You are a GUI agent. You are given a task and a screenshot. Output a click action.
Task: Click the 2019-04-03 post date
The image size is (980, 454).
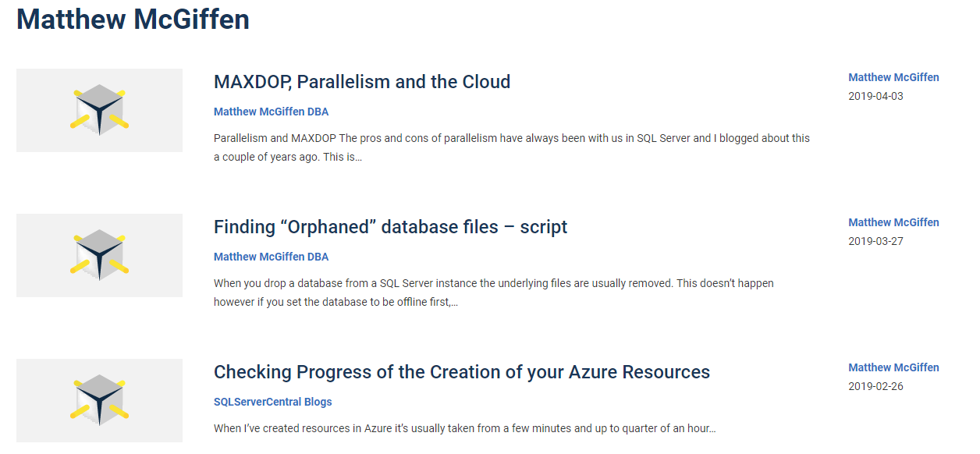pos(875,96)
